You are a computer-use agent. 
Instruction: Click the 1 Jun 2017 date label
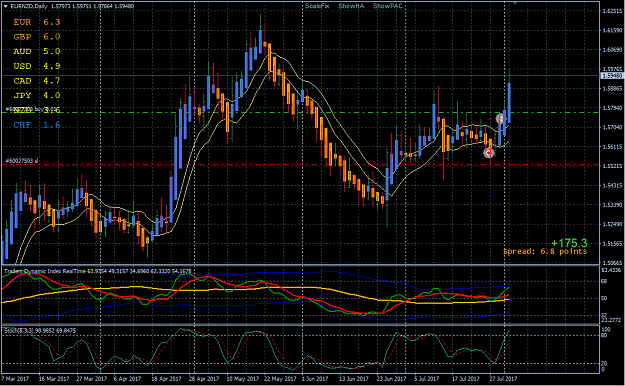click(x=315, y=379)
